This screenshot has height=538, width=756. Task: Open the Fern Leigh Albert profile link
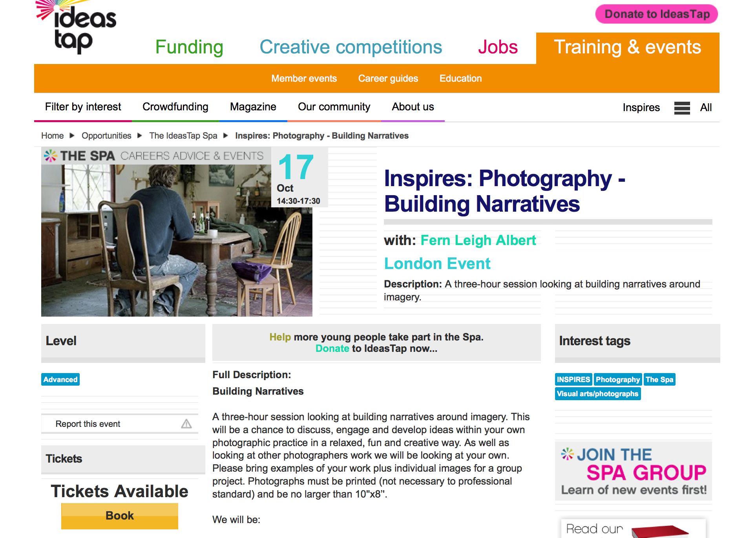(x=478, y=240)
